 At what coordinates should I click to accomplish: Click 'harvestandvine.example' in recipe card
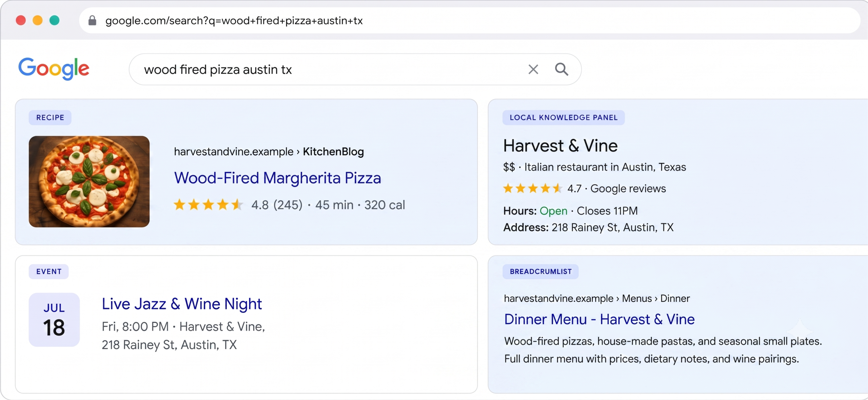[234, 152]
